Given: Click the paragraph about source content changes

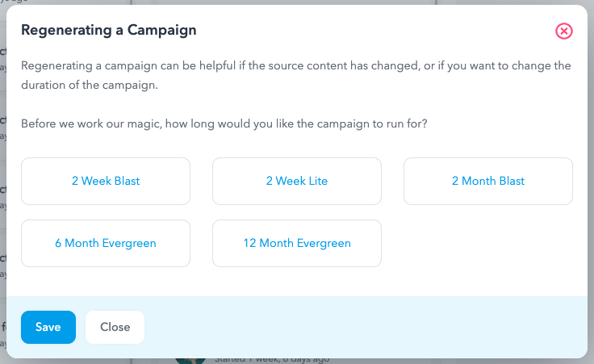Looking at the screenshot, I should pos(296,75).
